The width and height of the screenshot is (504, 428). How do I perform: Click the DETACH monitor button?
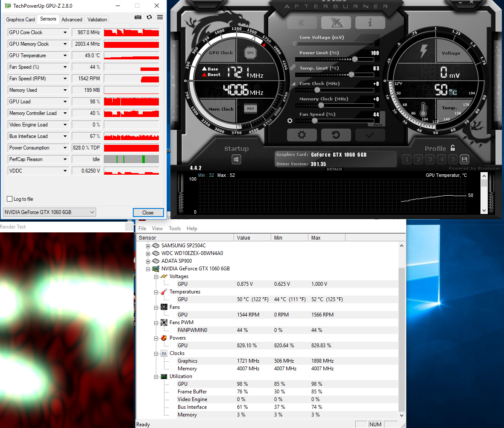334,169
